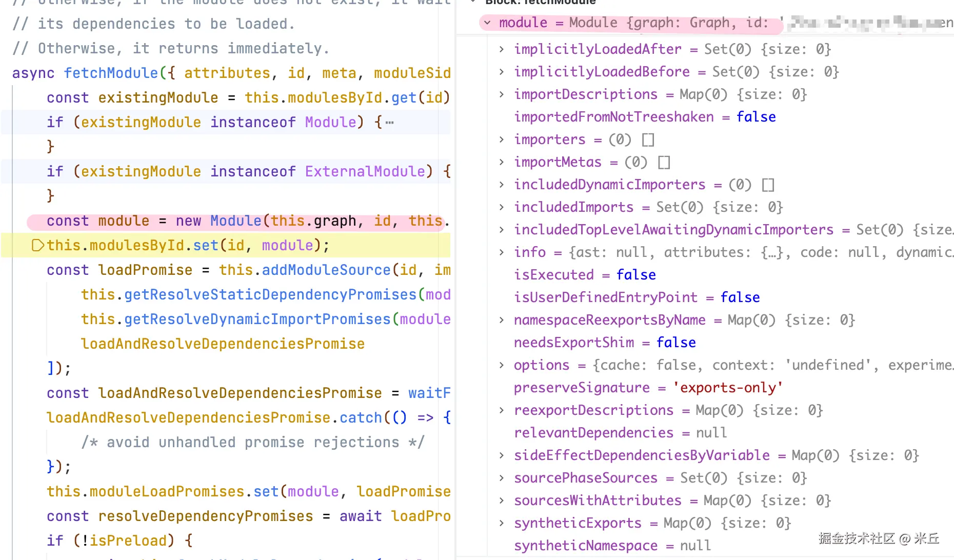Expand reexportDescriptions Map entry

(x=502, y=410)
